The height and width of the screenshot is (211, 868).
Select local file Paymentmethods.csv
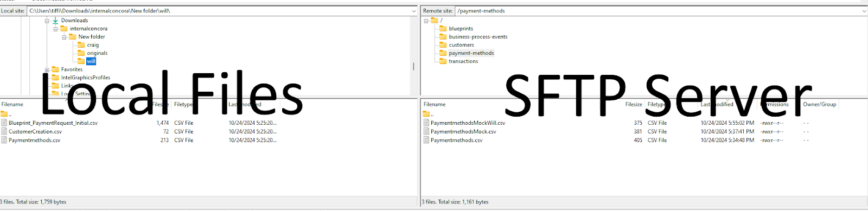tap(34, 140)
